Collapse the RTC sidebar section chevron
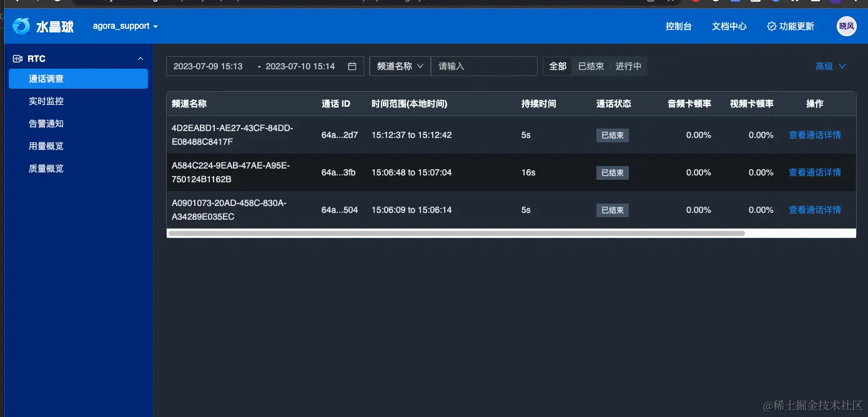Screen dimensions: 868x417 [x=140, y=59]
